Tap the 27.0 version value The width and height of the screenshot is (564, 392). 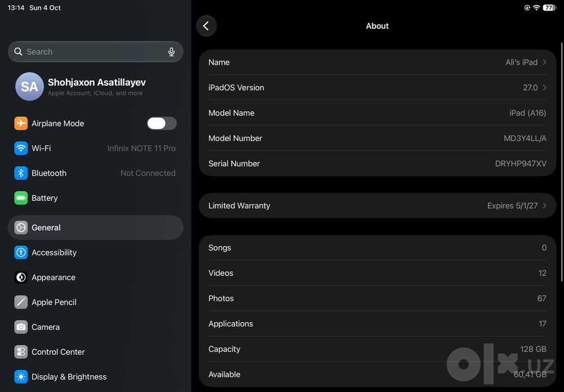tap(530, 87)
